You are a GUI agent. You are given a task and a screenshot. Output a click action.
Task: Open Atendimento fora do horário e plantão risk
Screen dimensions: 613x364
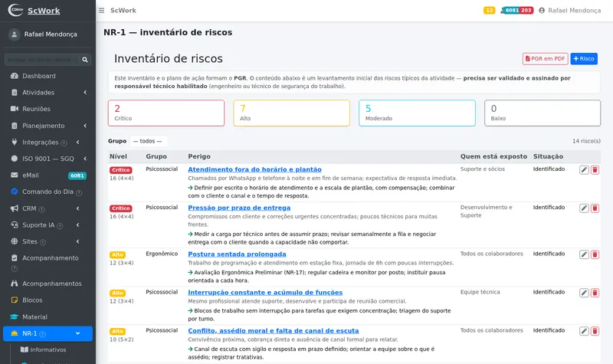254,169
